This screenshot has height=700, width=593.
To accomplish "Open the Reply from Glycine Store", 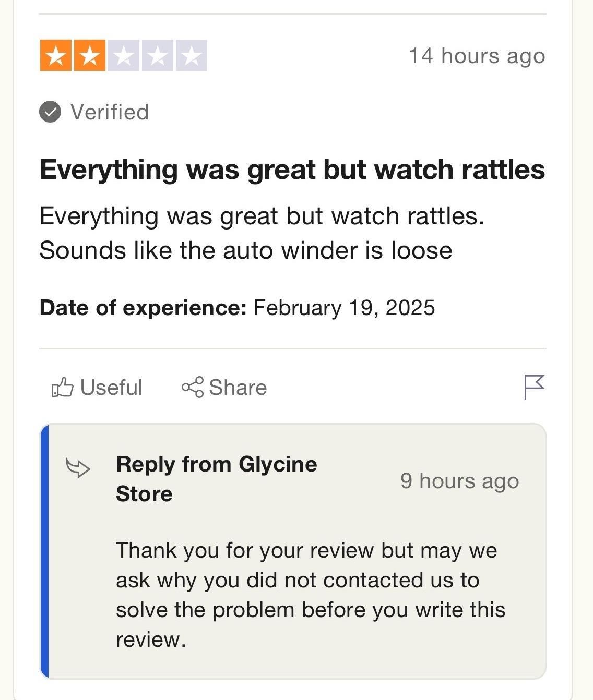I will (217, 478).
